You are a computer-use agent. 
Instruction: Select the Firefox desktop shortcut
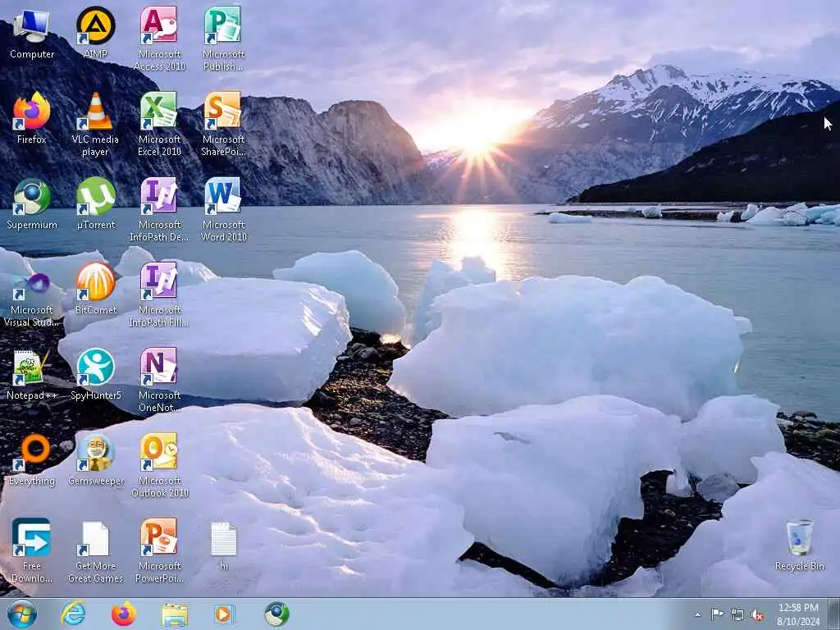(32, 118)
